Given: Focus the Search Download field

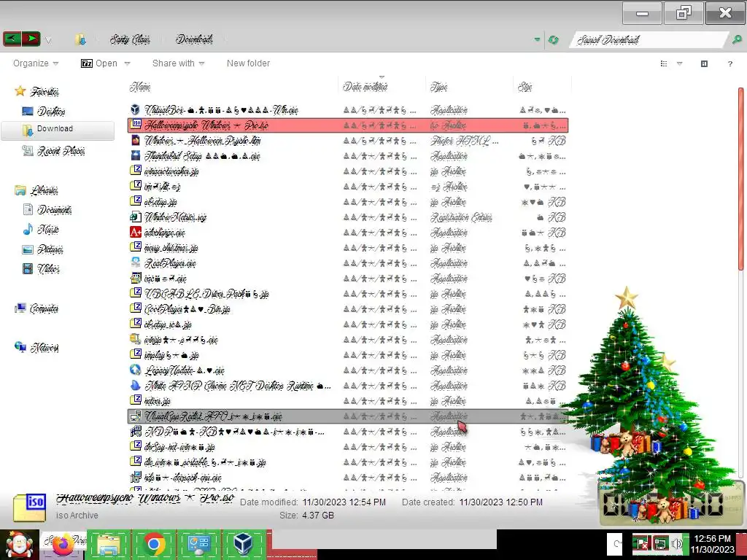Looking at the screenshot, I should coord(648,39).
